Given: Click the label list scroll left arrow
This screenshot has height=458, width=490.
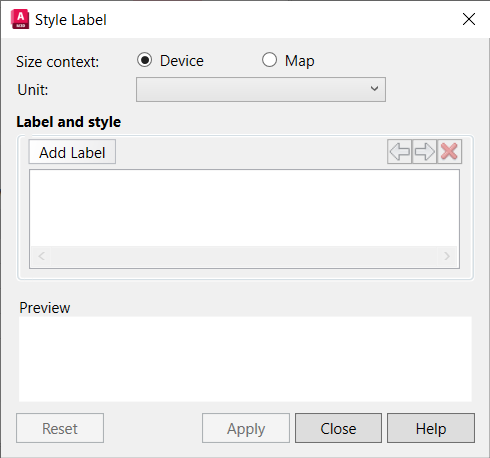Looking at the screenshot, I should click(x=41, y=256).
